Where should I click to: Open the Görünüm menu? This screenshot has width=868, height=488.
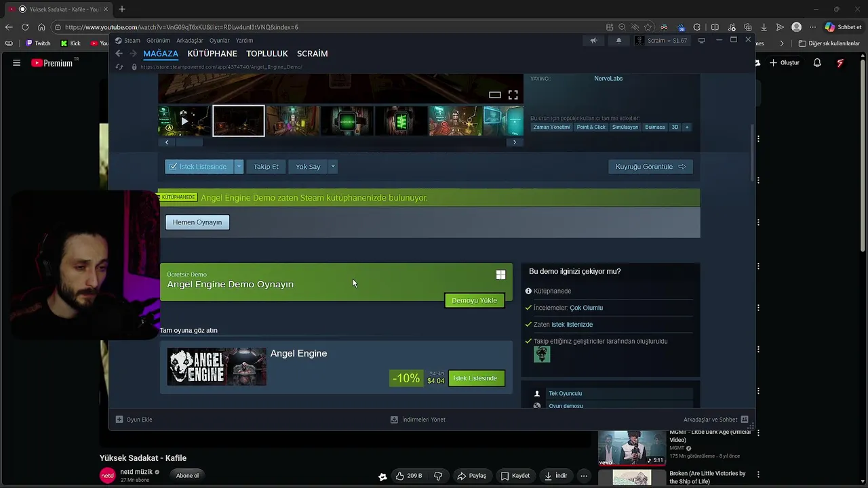coord(158,41)
